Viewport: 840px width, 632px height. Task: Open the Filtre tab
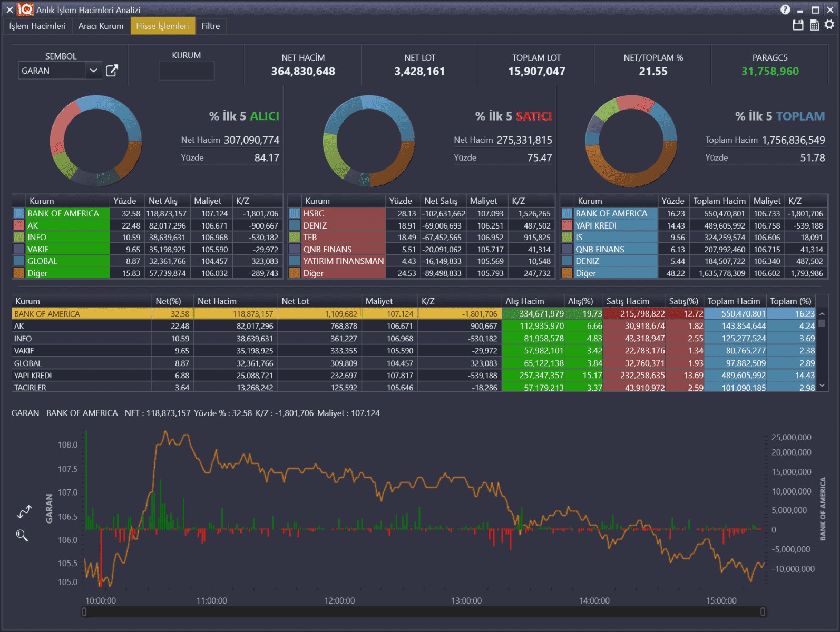click(211, 26)
